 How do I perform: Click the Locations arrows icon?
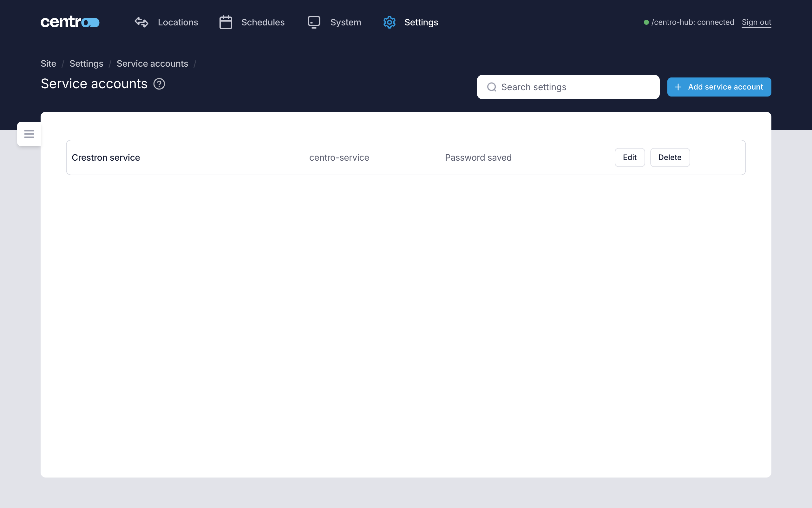(141, 22)
